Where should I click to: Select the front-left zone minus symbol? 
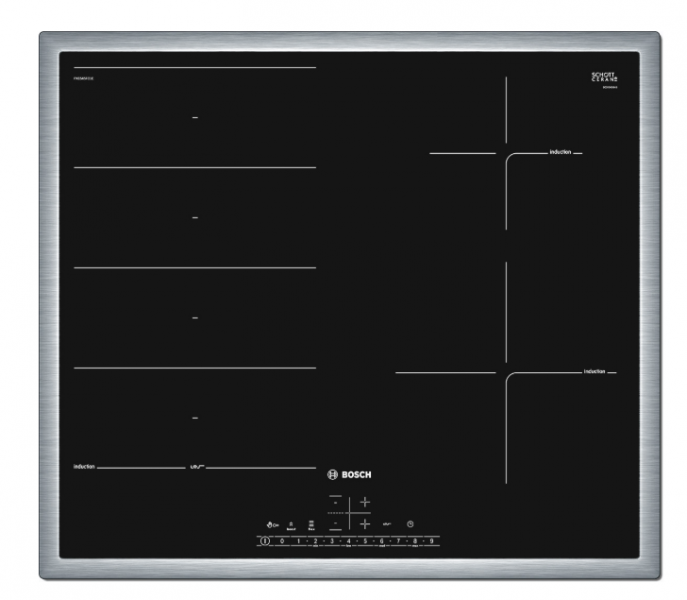pos(336,523)
